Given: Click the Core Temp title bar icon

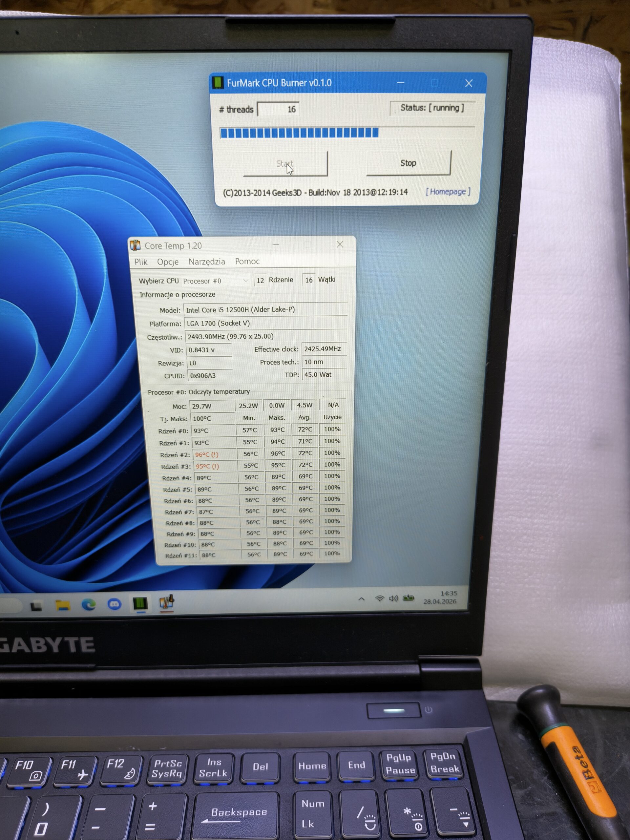Looking at the screenshot, I should 136,246.
